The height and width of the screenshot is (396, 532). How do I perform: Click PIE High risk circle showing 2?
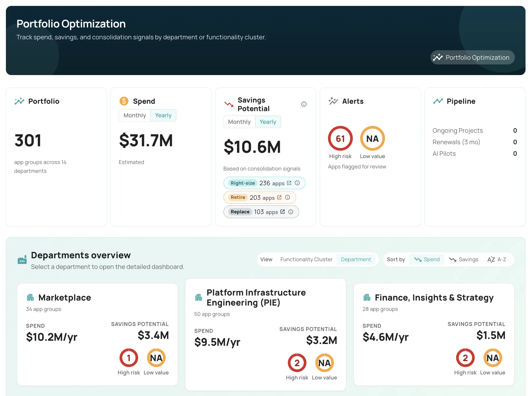[297, 363]
